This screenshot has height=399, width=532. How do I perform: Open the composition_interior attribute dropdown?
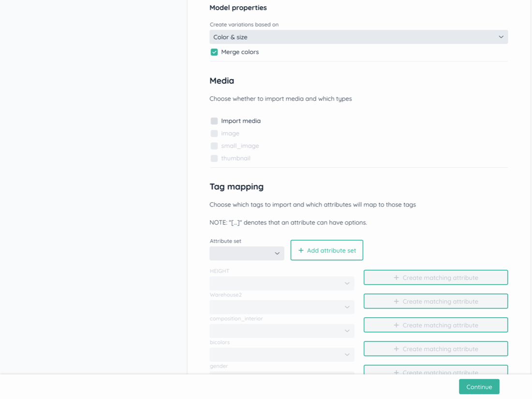tap(281, 331)
